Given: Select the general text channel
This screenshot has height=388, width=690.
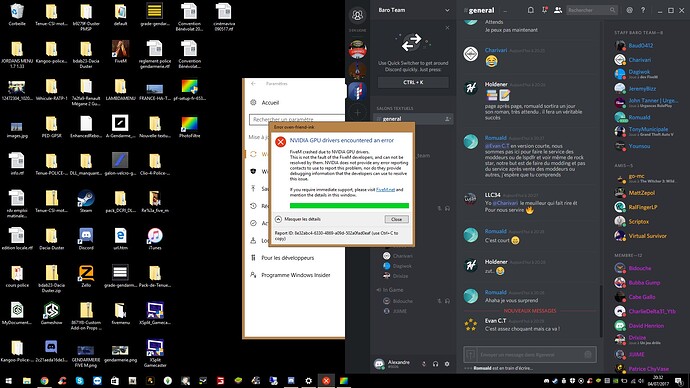Looking at the screenshot, I should tap(413, 119).
